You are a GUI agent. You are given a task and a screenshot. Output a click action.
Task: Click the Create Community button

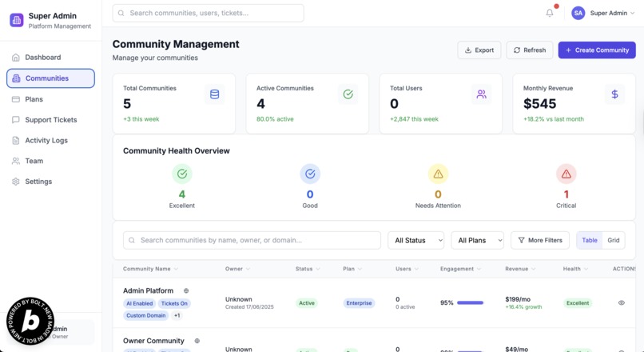597,50
